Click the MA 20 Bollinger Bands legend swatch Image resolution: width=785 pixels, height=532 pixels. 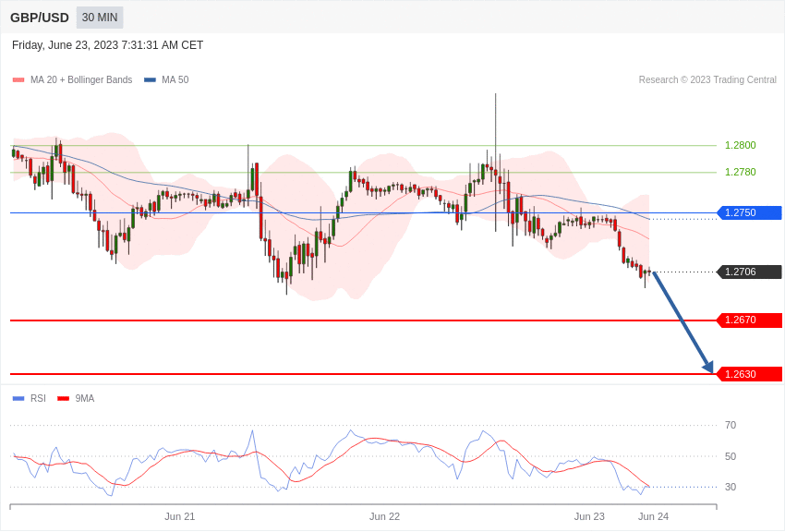[x=18, y=80]
